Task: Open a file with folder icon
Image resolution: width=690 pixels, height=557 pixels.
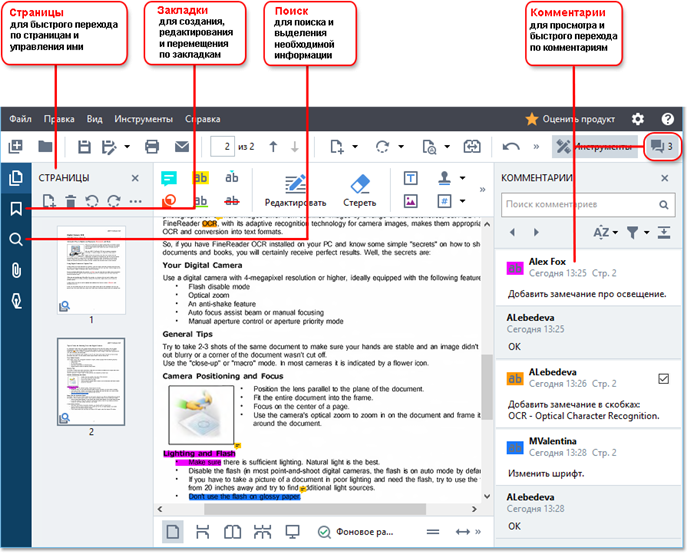Action: click(x=45, y=147)
